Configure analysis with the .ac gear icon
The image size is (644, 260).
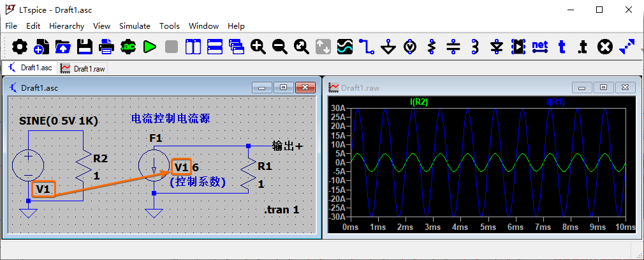(128, 47)
